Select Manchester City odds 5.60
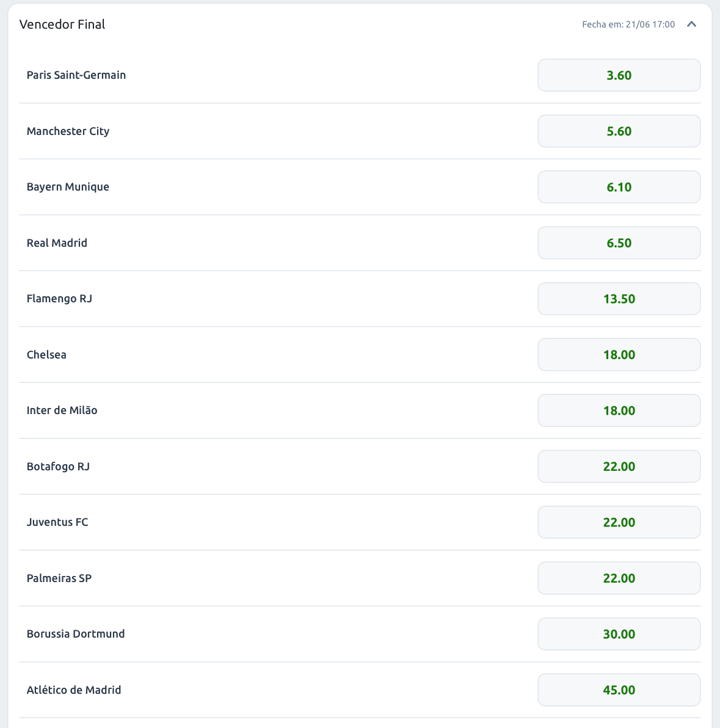 619,131
